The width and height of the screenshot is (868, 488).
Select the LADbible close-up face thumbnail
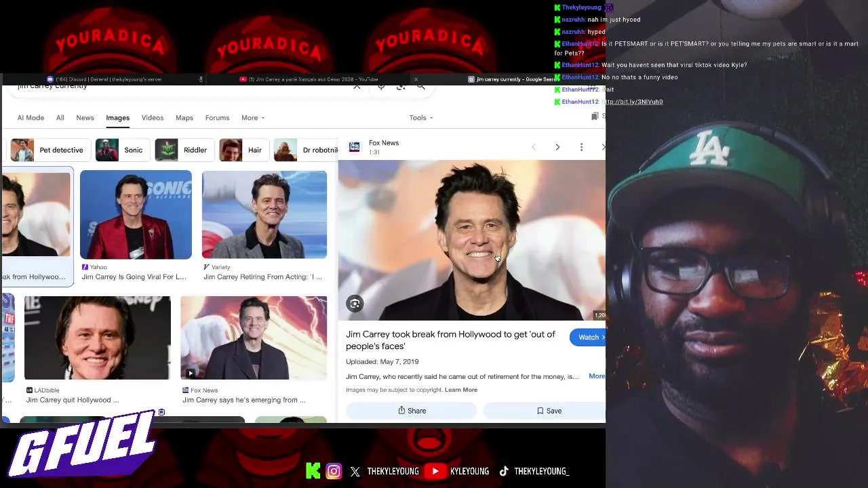pos(98,338)
